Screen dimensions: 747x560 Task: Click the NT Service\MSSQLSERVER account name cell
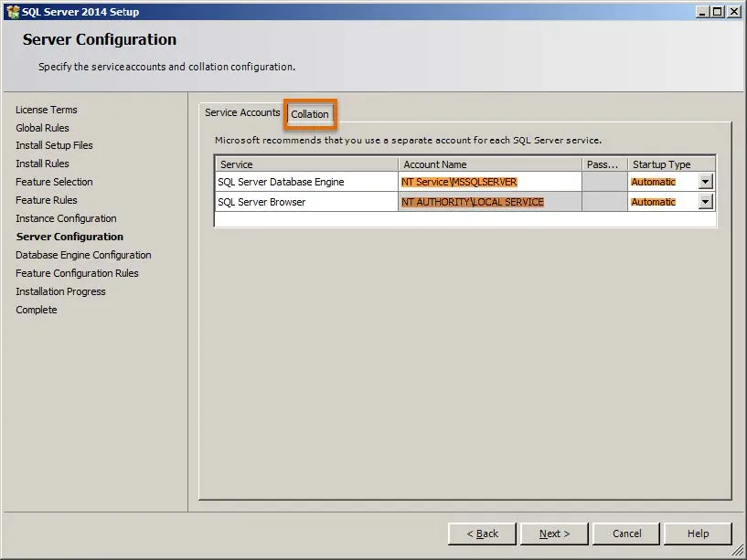pyautogui.click(x=490, y=182)
